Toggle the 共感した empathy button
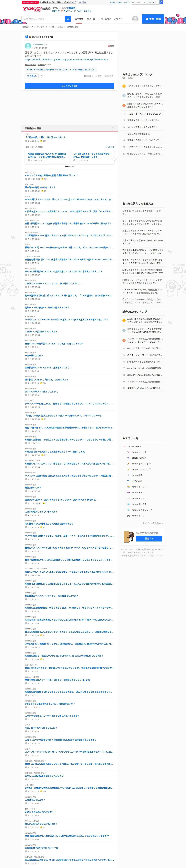 pyautogui.click(x=32, y=76)
